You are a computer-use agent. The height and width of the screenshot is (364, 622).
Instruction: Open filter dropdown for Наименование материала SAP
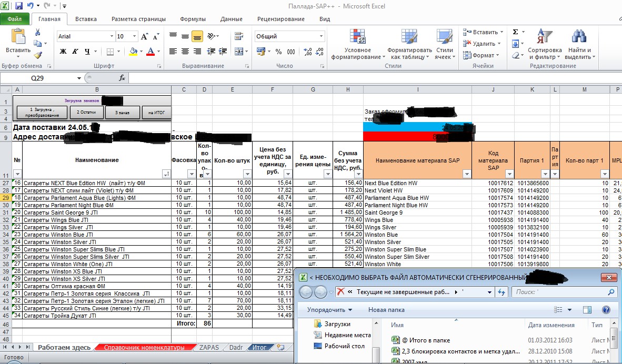(467, 174)
